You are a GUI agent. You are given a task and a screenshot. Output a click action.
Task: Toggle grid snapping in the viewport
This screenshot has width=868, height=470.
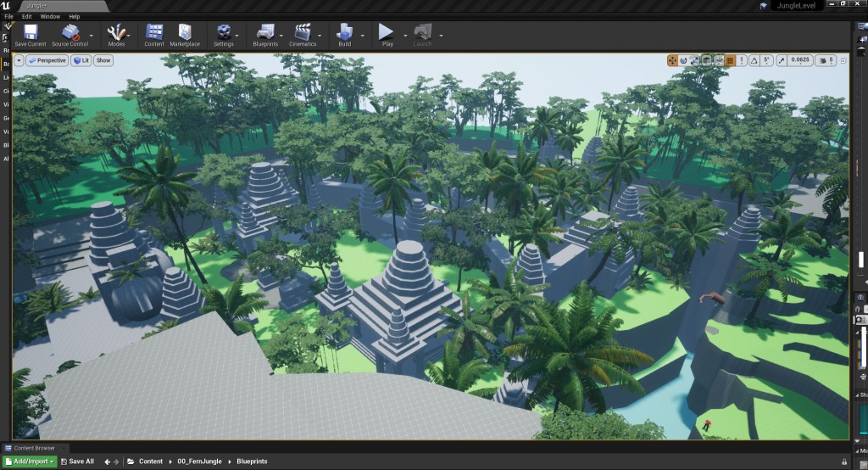(x=730, y=60)
